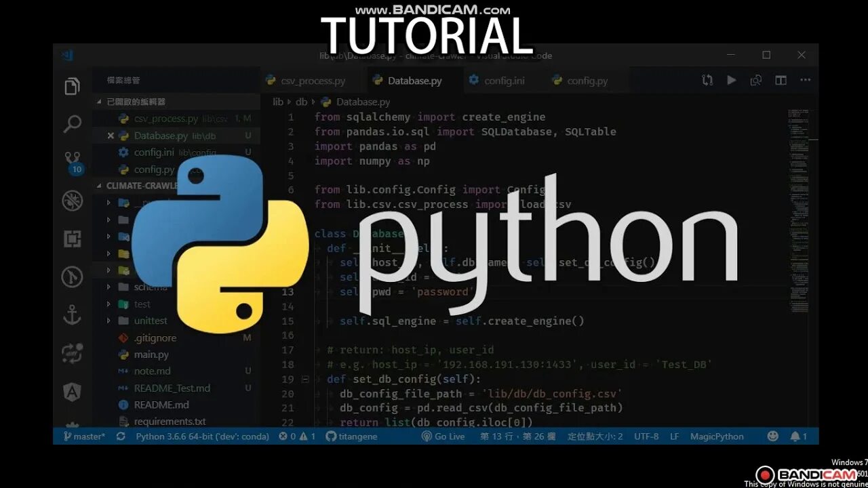Open the anchor icon in activity bar
The image size is (868, 488).
(x=72, y=315)
